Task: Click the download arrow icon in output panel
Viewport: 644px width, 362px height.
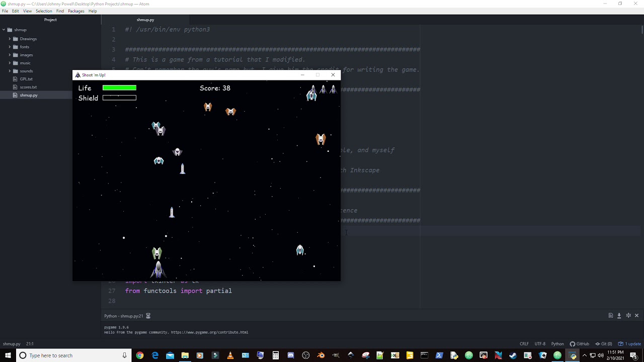Action: (x=619, y=316)
